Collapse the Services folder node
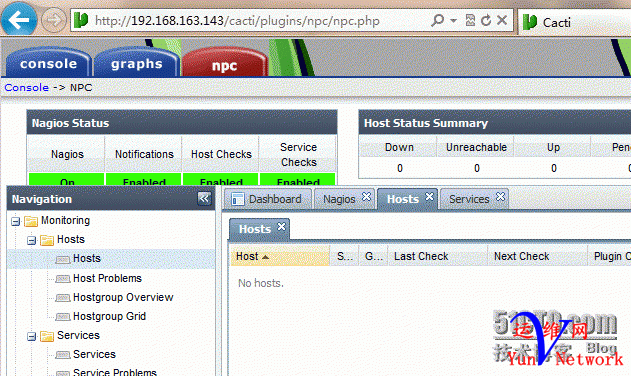The image size is (631, 376). tap(31, 336)
